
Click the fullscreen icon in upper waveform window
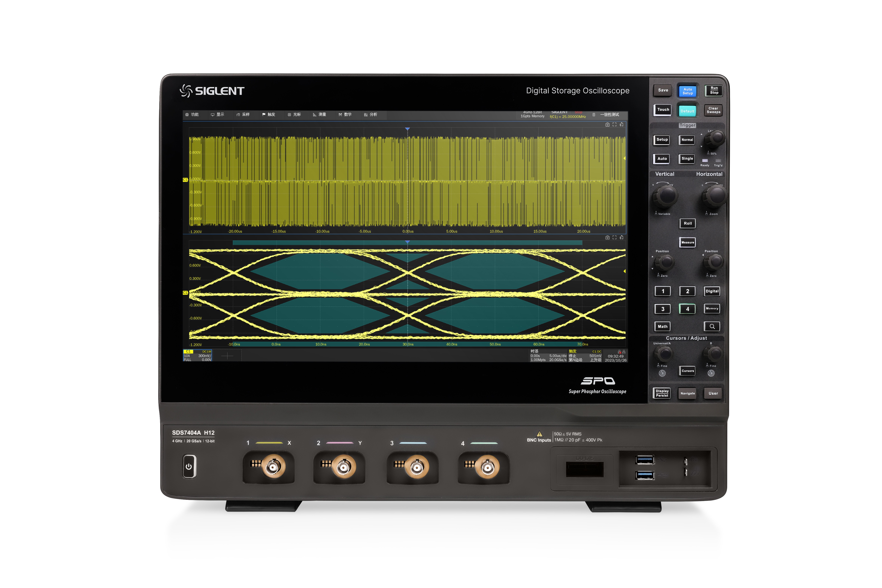615,125
